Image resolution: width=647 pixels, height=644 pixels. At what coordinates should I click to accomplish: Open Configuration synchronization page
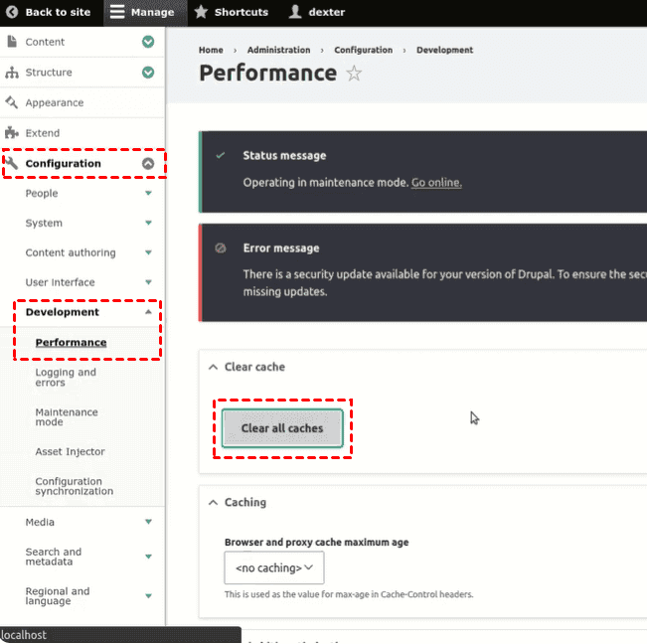75,486
